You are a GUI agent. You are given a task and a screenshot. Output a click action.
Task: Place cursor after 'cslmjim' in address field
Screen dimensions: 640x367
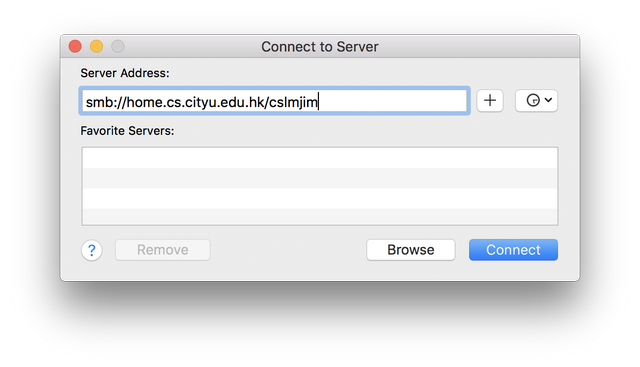coord(319,102)
